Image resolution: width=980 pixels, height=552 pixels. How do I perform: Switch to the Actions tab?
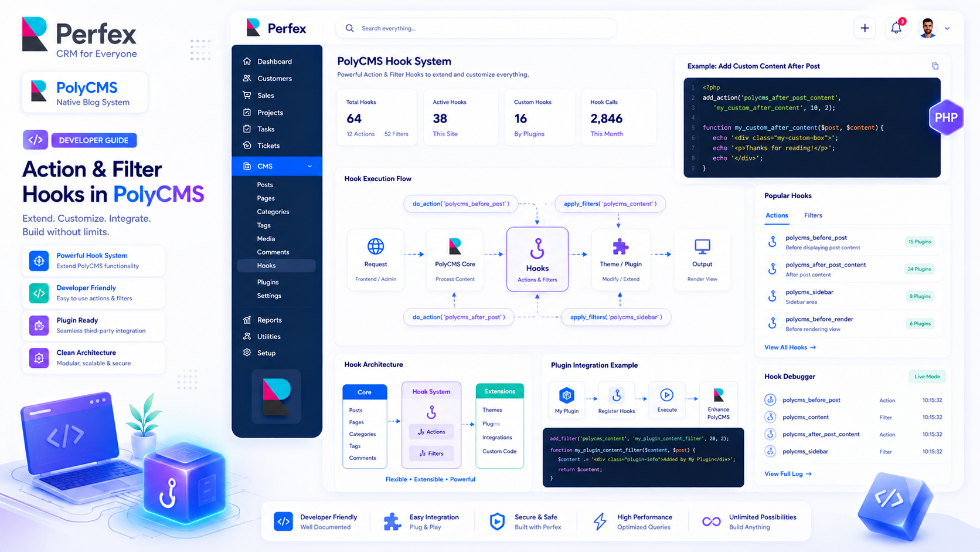[x=777, y=216]
